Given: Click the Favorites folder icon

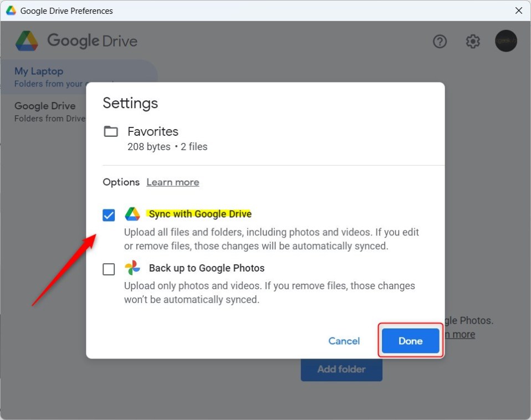Looking at the screenshot, I should click(x=111, y=132).
